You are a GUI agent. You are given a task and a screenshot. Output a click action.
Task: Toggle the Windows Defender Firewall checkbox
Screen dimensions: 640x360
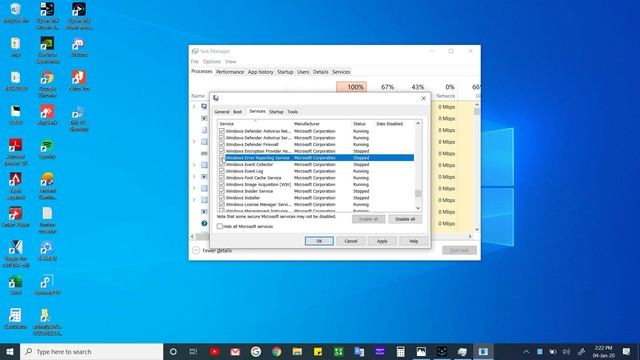pos(222,144)
